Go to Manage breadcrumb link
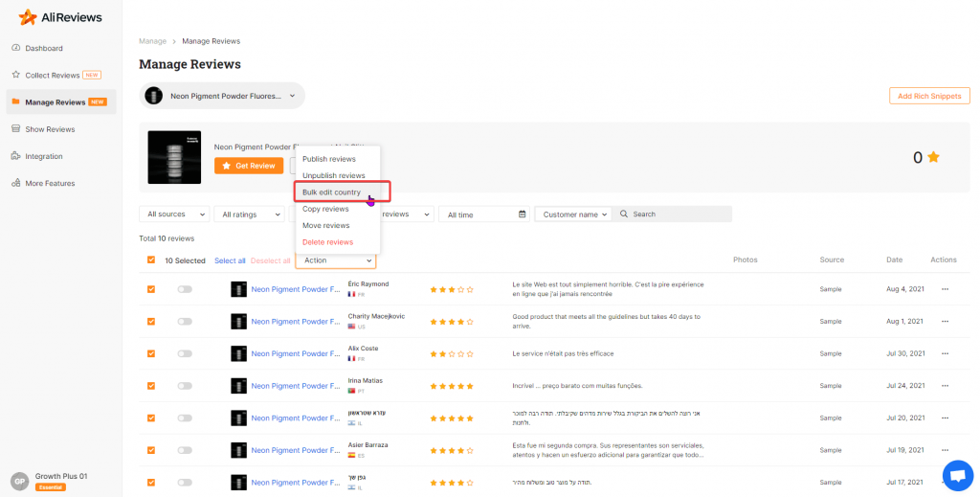980x497 pixels. coord(152,41)
